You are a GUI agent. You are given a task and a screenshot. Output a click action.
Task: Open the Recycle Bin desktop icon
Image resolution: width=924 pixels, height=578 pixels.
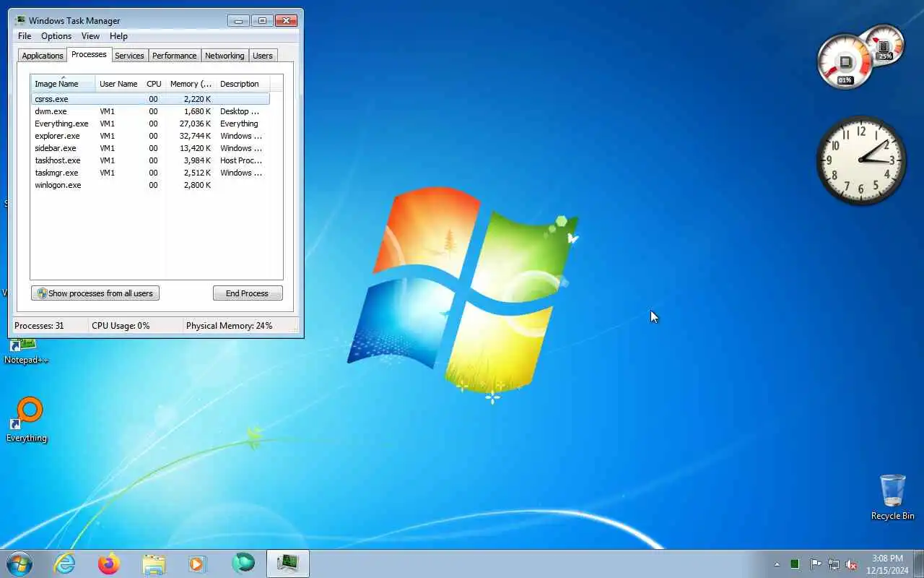click(x=893, y=497)
